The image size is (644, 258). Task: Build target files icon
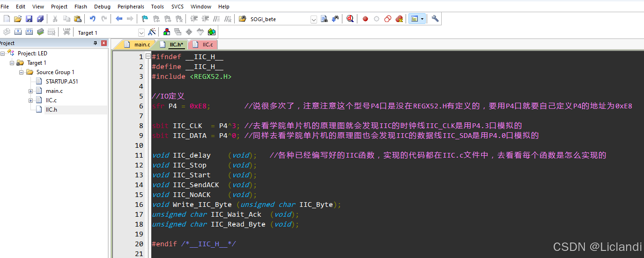pyautogui.click(x=18, y=32)
